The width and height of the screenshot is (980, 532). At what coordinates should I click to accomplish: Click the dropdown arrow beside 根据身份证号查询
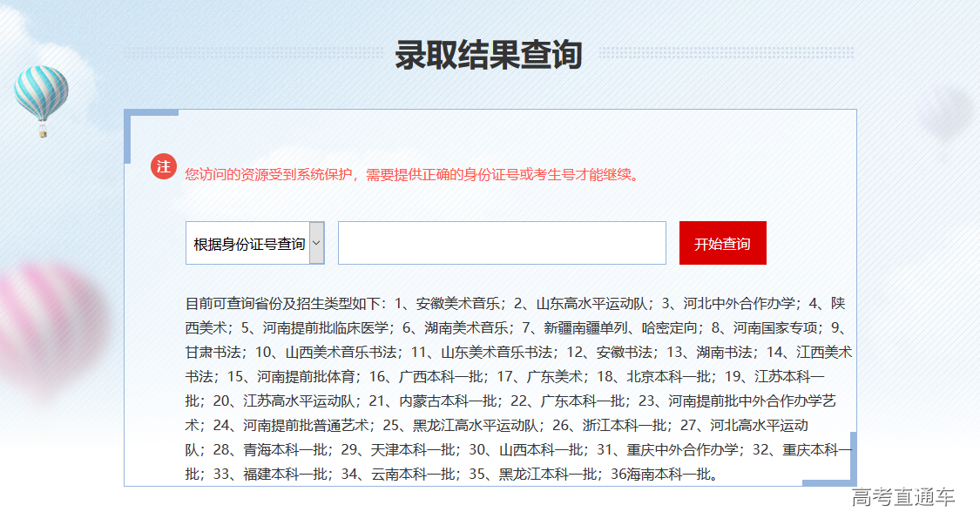[316, 242]
